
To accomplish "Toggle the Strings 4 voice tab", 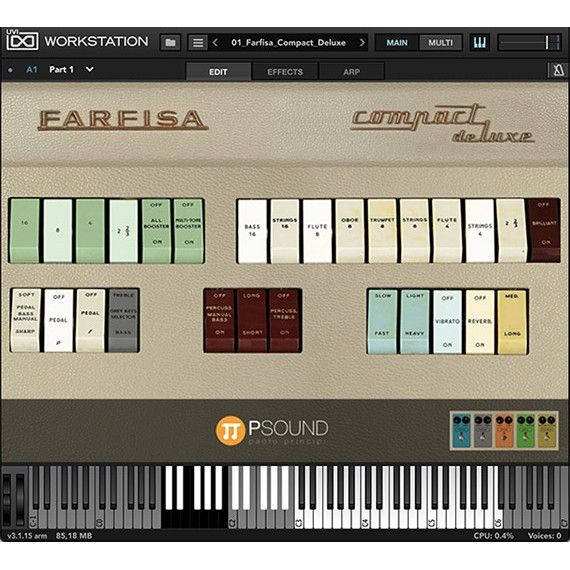I will pos(480,230).
